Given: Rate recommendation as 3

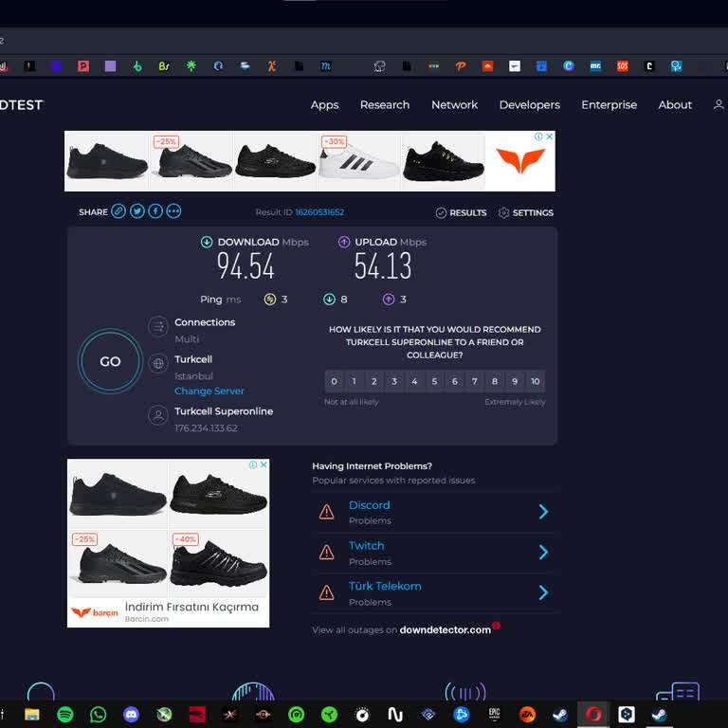Looking at the screenshot, I should (394, 381).
